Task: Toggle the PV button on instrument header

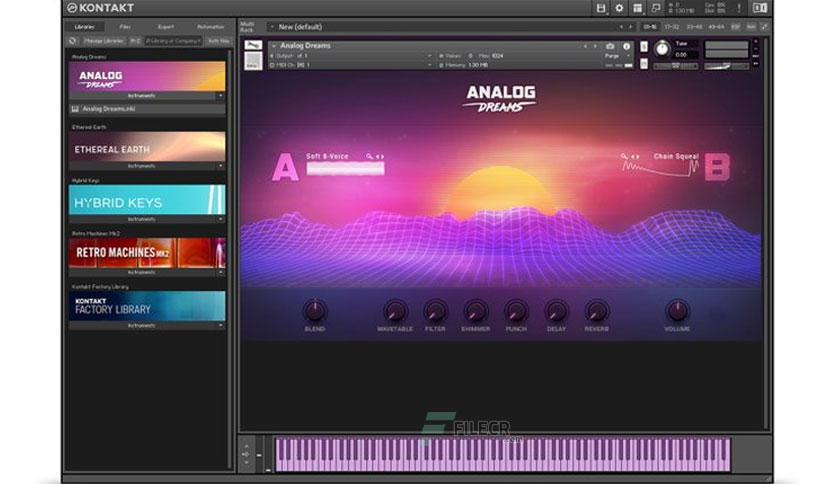Action: point(755,63)
